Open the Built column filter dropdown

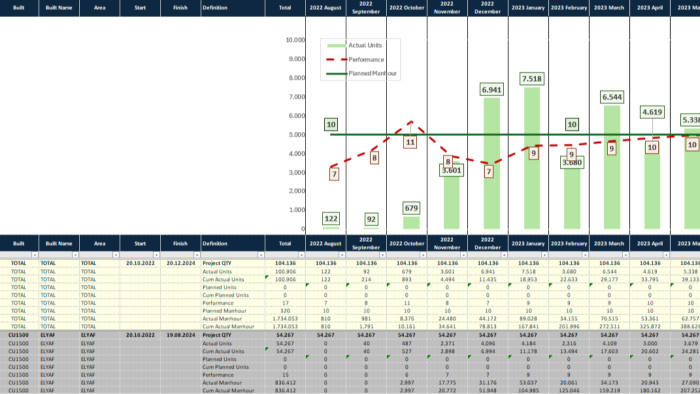34,255
